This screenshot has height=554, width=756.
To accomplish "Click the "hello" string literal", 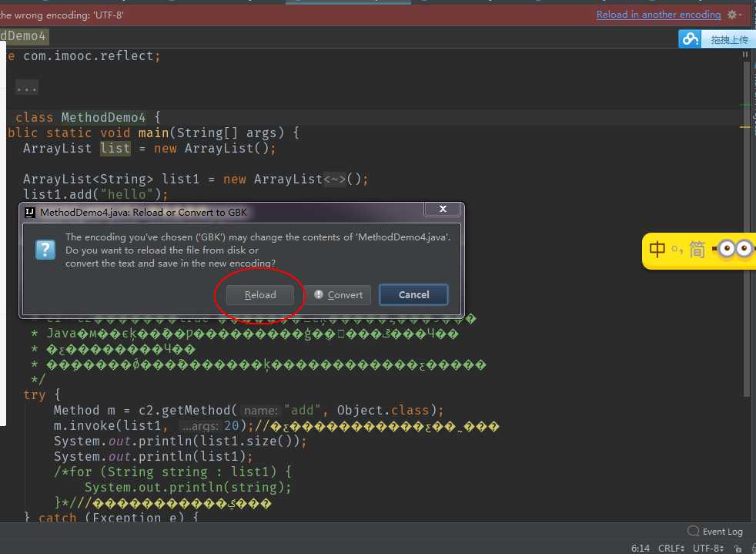I will click(x=127, y=194).
